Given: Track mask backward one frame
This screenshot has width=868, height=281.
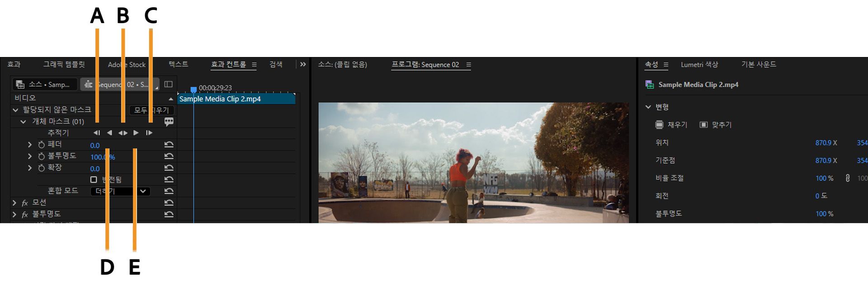Looking at the screenshot, I should [97, 133].
